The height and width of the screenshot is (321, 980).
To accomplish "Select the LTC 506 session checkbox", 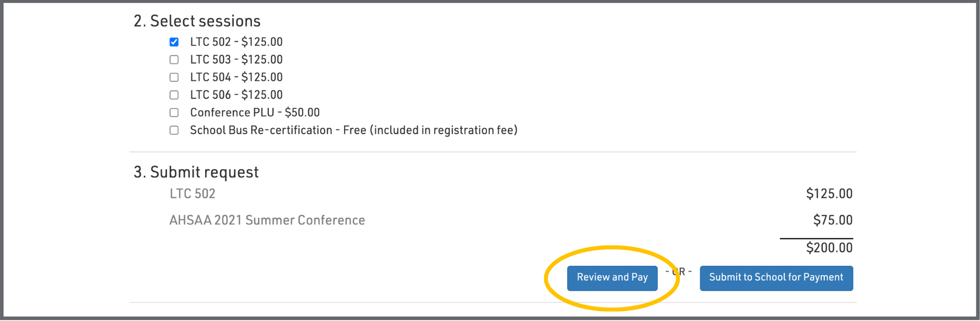I will click(174, 95).
